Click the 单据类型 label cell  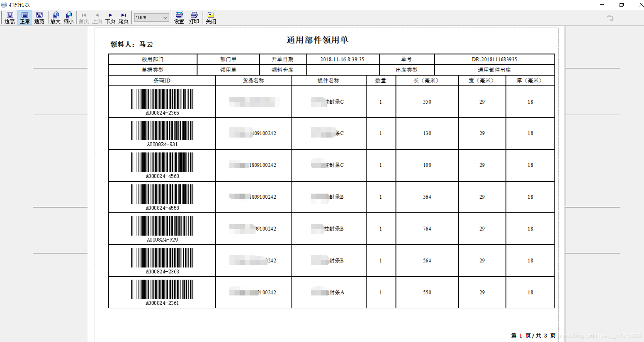point(153,70)
